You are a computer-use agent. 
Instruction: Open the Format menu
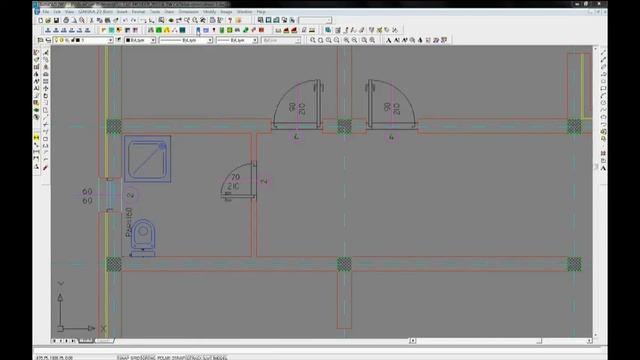pyautogui.click(x=138, y=12)
